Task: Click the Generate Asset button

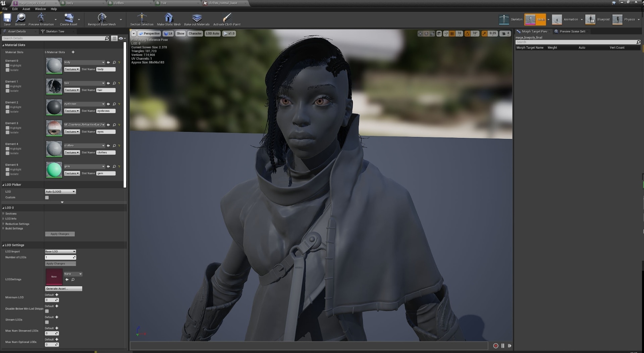Action: [x=63, y=289]
